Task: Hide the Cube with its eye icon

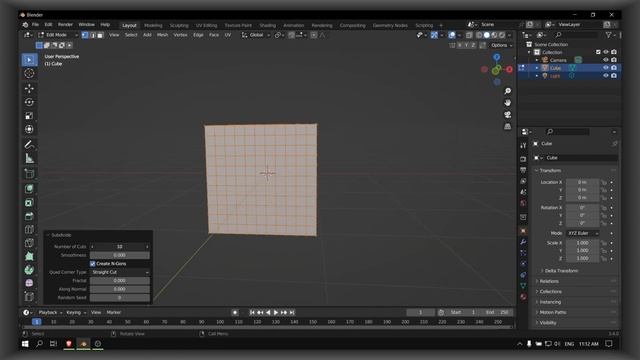Action: click(x=606, y=68)
